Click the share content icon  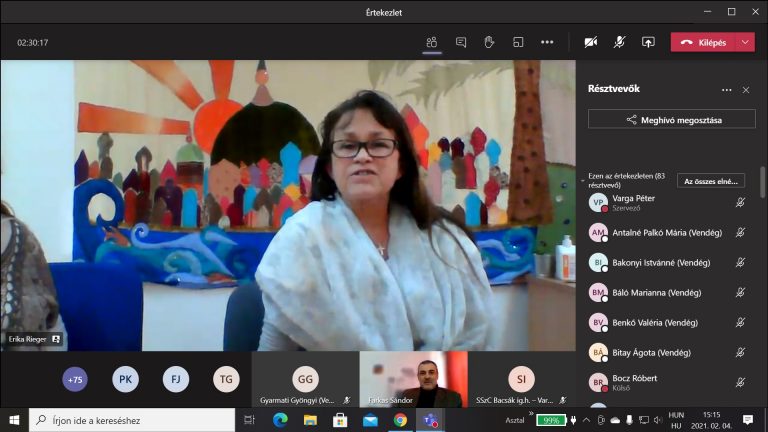[648, 42]
